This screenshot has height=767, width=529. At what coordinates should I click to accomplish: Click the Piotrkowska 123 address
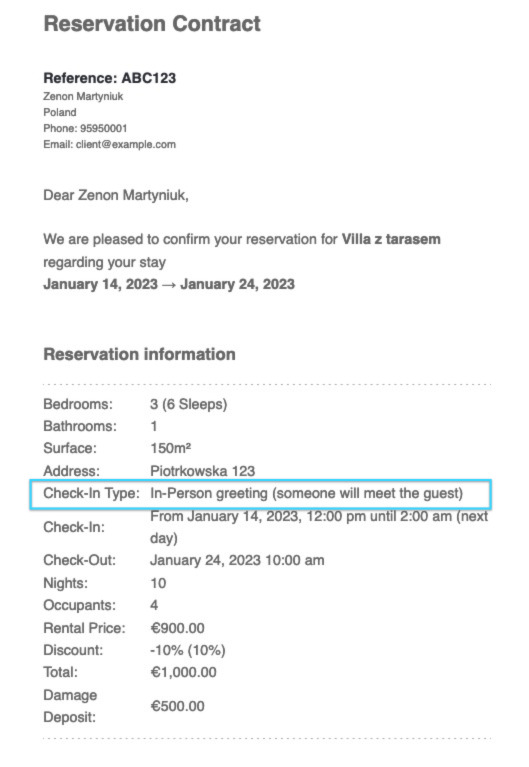pyautogui.click(x=203, y=471)
